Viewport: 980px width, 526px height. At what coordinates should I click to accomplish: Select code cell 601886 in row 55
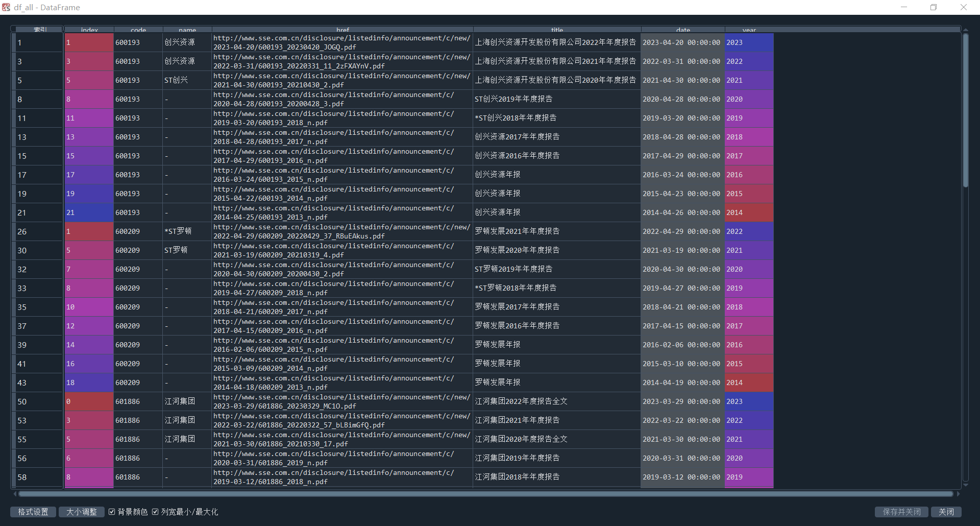pos(138,439)
